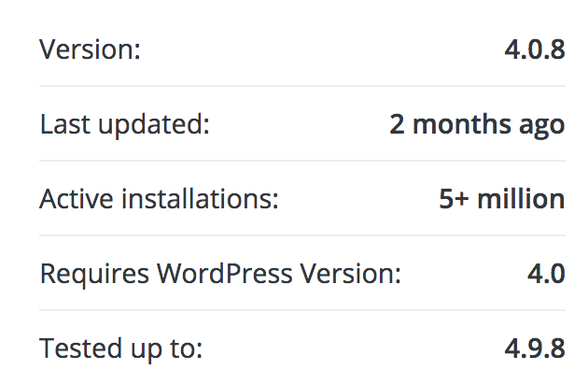Screen dimensions: 588x384
Task: Click the version number 4.0.8
Action: [x=534, y=50]
